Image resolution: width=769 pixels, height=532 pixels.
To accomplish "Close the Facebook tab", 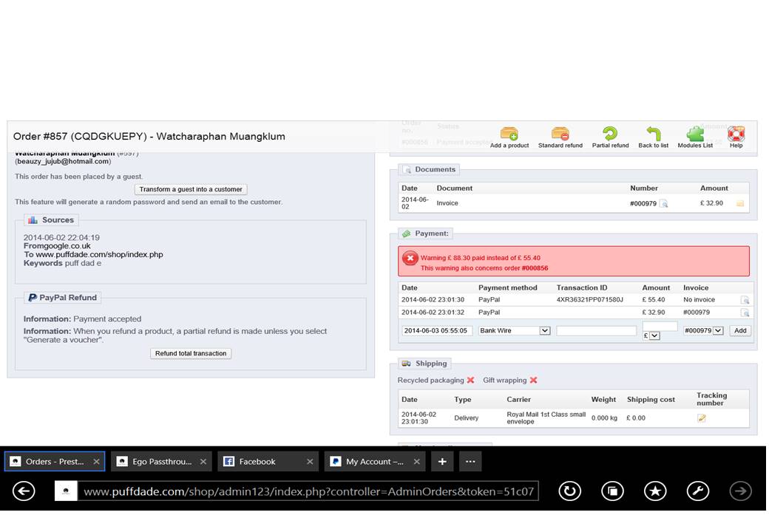I will (x=310, y=462).
